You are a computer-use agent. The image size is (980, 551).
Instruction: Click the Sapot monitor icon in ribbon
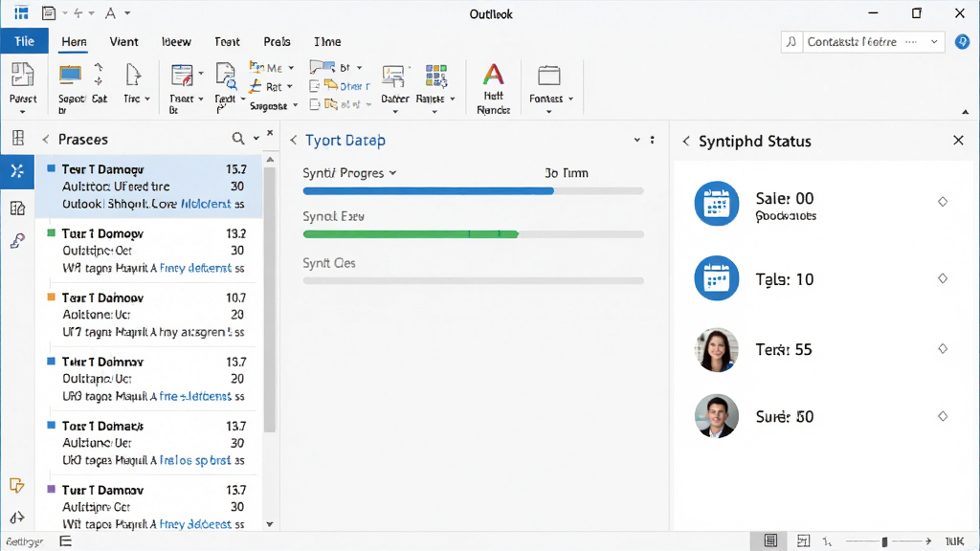tap(70, 75)
